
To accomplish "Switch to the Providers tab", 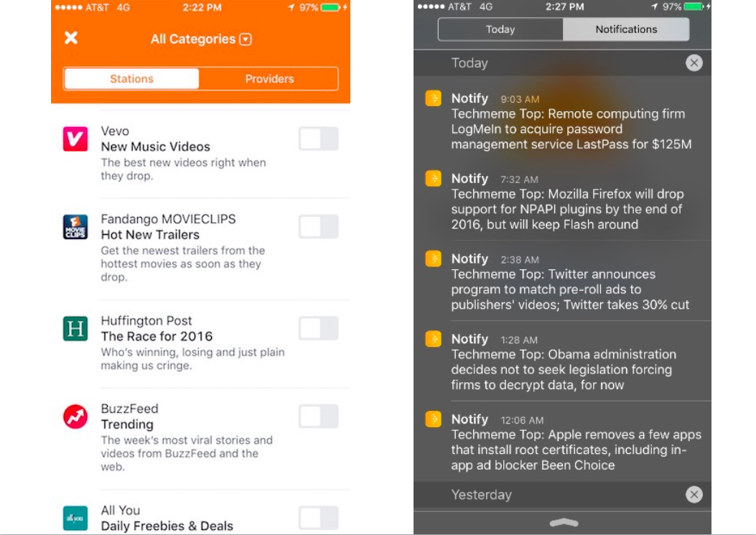I will [269, 78].
